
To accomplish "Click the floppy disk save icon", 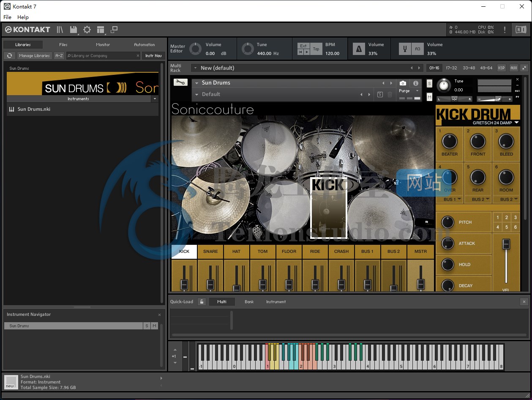I will (74, 30).
